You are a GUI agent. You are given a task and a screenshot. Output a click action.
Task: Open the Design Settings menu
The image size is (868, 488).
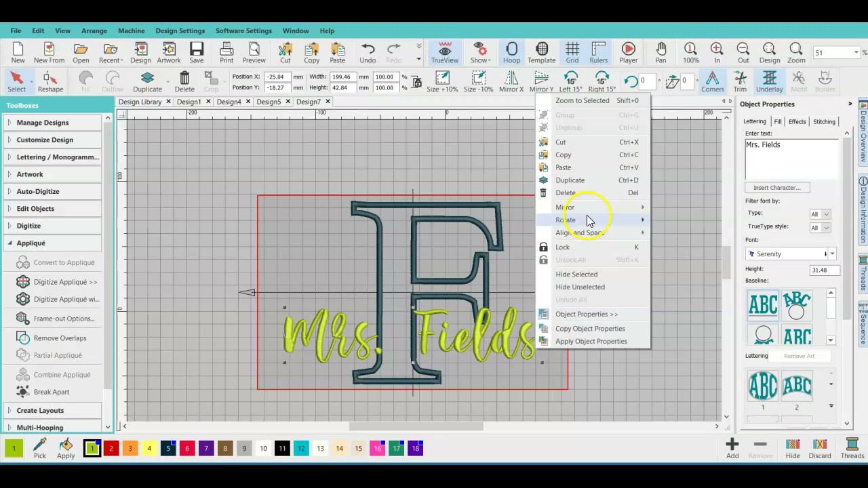tap(180, 30)
